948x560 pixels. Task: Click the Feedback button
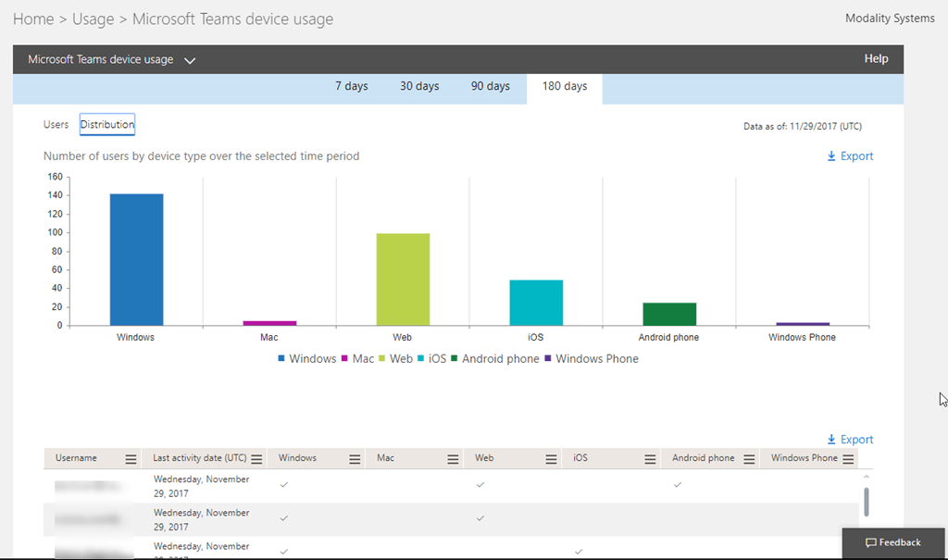tap(893, 542)
